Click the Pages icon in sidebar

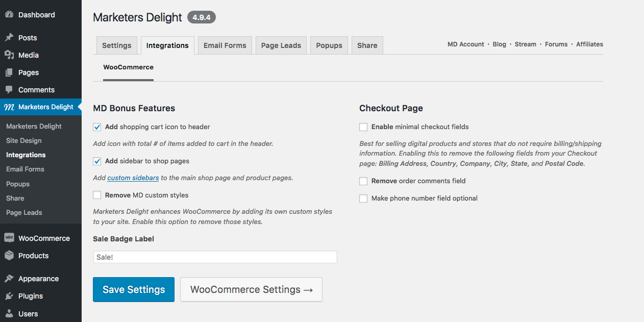pyautogui.click(x=9, y=72)
